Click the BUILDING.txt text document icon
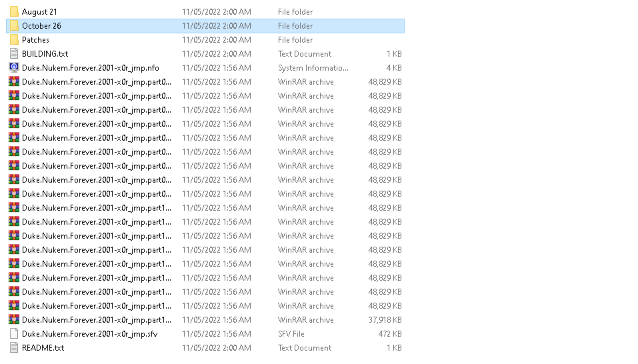 pos(14,54)
